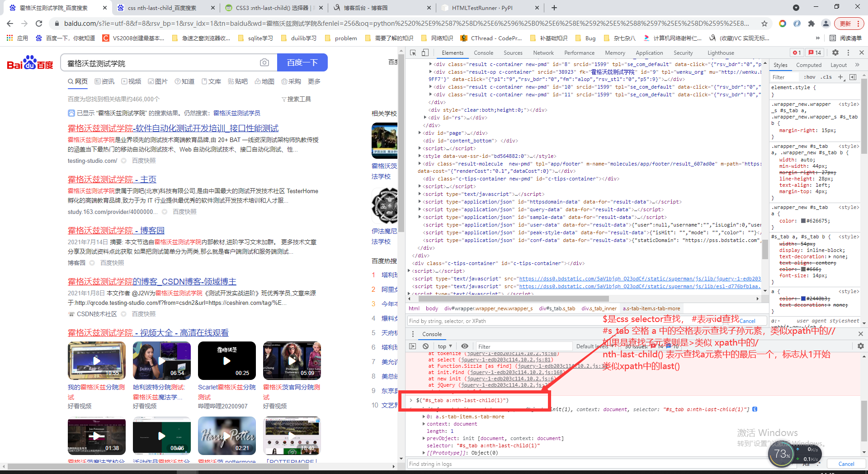Screen dimensions: 868x474
Task: Open the top JavaScript context dropdown
Action: (x=445, y=346)
